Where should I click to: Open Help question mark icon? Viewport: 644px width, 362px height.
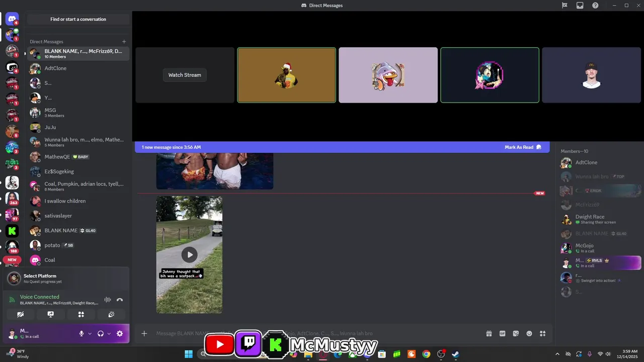(595, 6)
